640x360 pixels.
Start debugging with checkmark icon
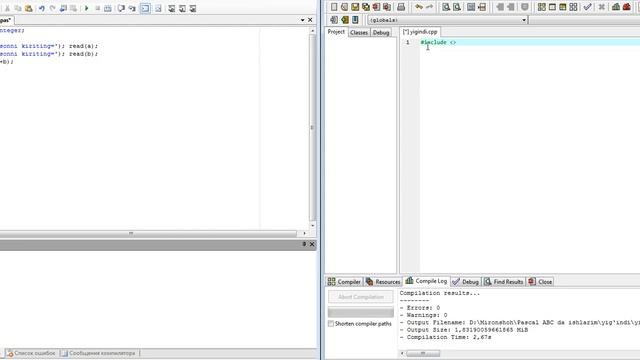587,7
